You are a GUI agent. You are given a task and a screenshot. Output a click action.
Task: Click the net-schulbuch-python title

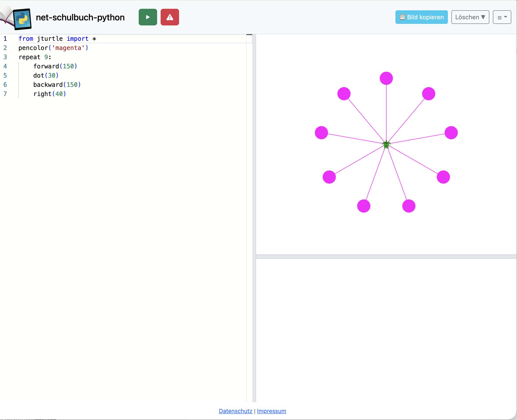click(x=80, y=17)
